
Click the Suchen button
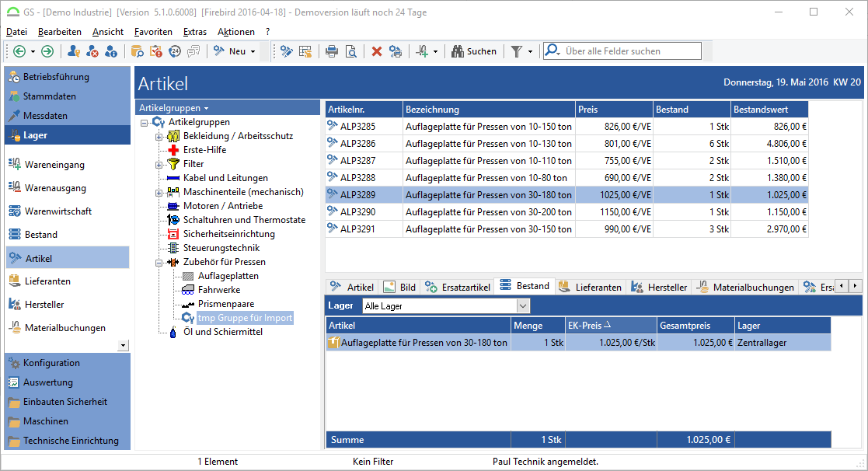(474, 51)
